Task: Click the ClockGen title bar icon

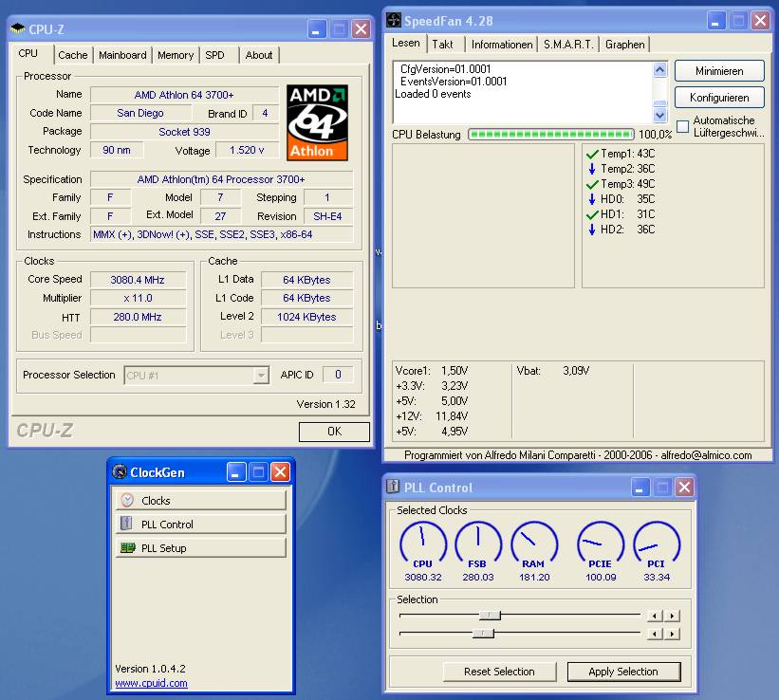Action: click(x=120, y=471)
